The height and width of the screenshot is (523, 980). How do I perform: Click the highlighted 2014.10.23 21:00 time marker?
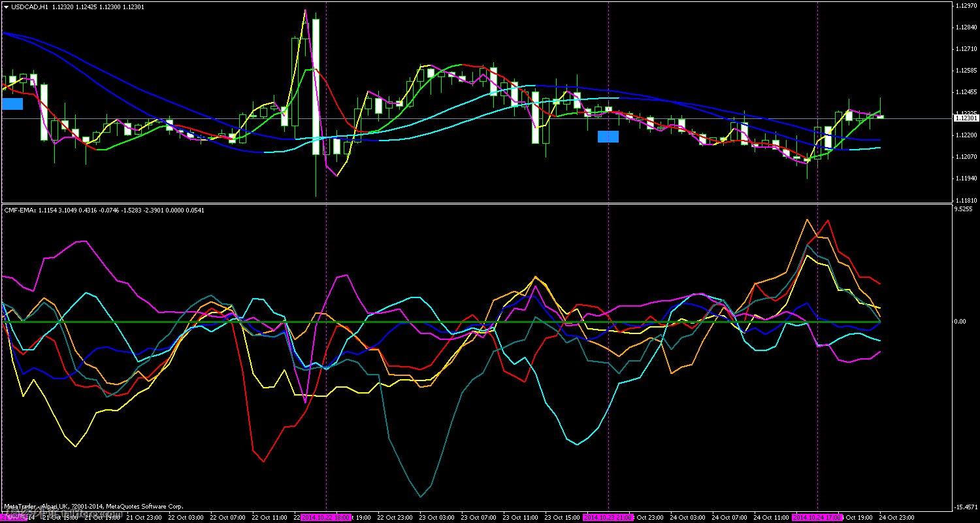point(608,517)
